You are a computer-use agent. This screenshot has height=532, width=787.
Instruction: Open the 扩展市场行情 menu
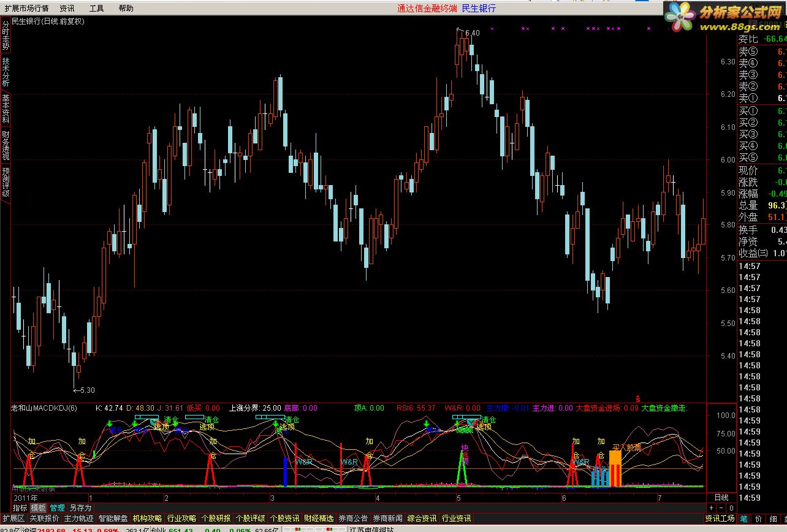click(26, 8)
